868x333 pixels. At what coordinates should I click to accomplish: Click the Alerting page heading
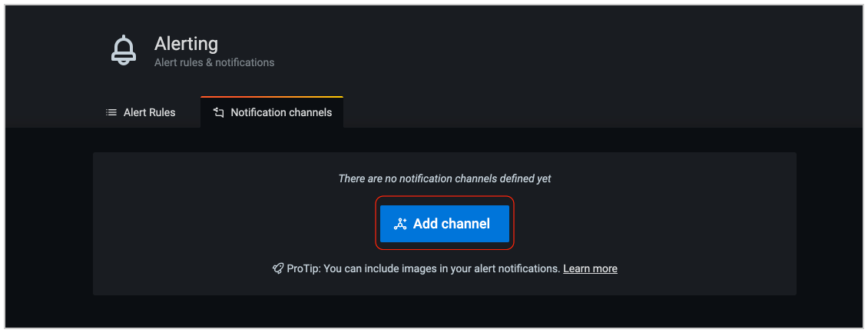click(x=186, y=43)
